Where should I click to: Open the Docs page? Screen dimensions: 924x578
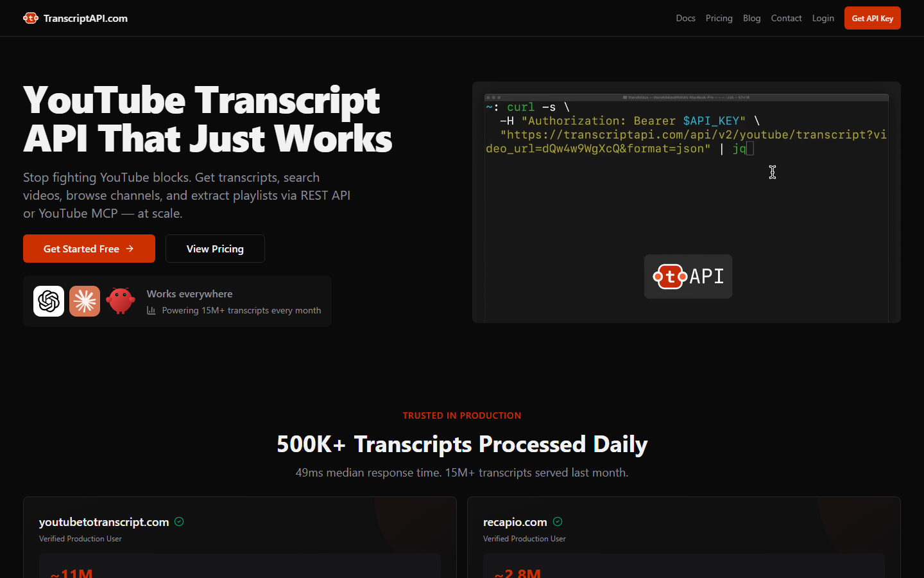pyautogui.click(x=685, y=18)
